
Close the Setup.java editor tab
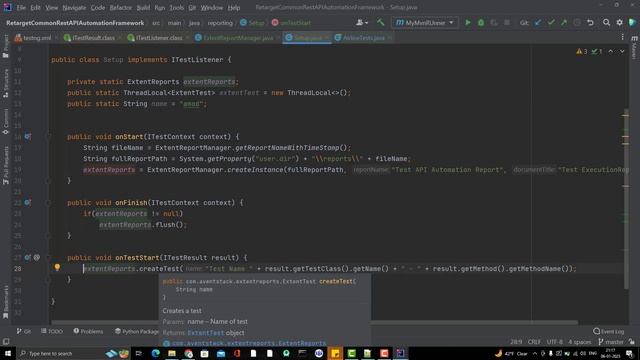pyautogui.click(x=327, y=38)
